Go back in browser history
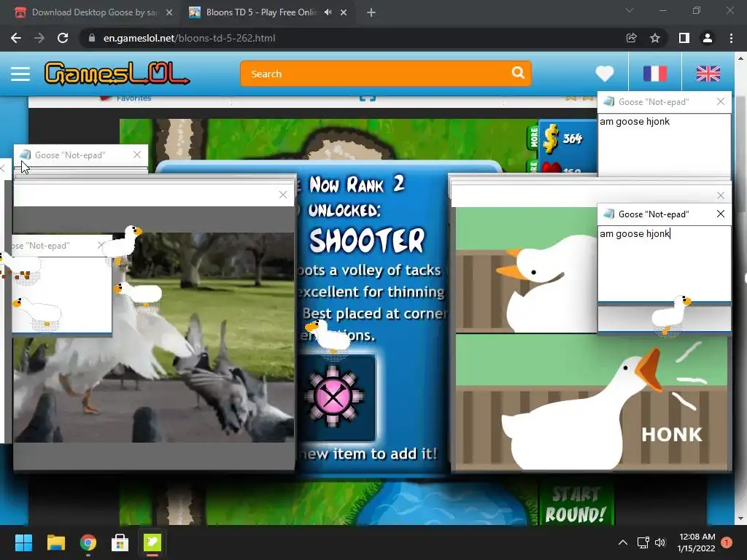 16,38
